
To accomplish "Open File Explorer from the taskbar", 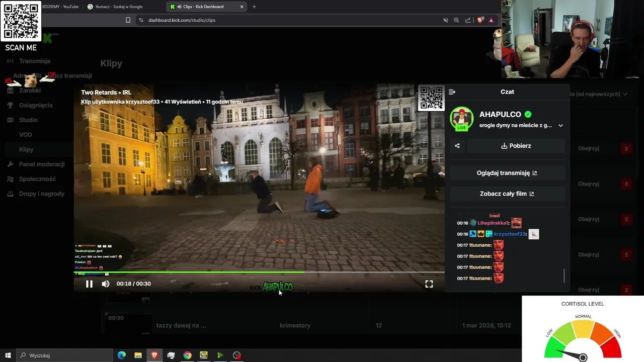I will (138, 355).
